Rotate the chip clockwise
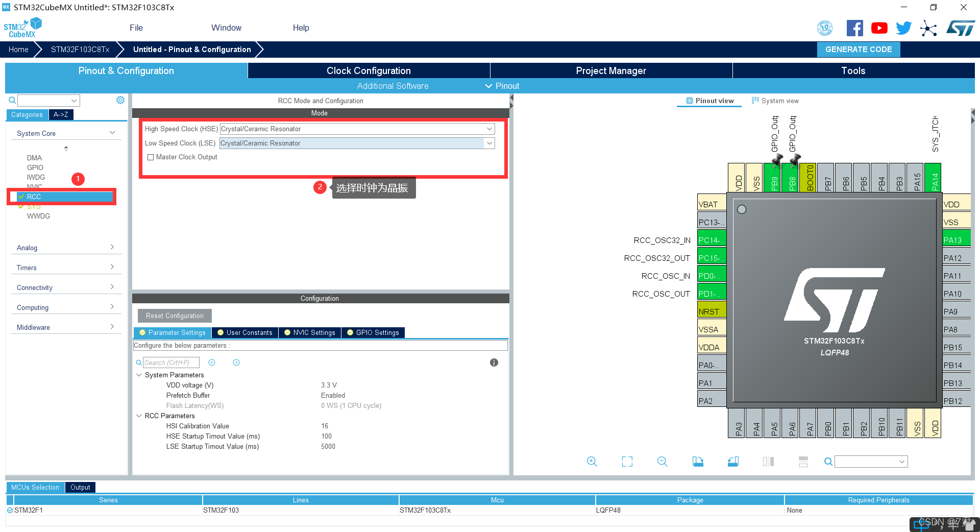 [698, 462]
